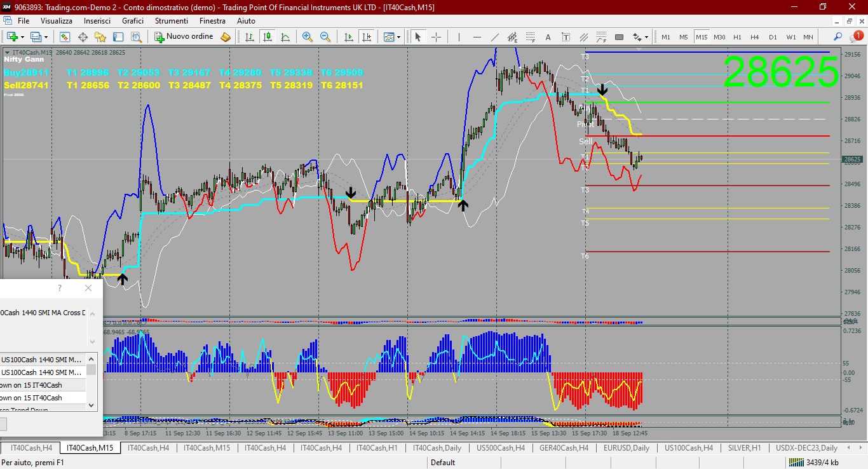Switch to H4 timeframe
Image resolution: width=868 pixels, height=469 pixels.
[755, 37]
